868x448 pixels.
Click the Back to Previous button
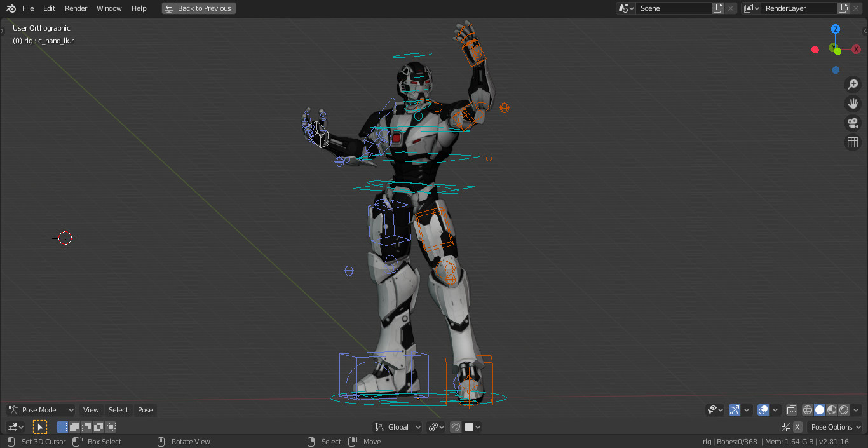pyautogui.click(x=198, y=8)
